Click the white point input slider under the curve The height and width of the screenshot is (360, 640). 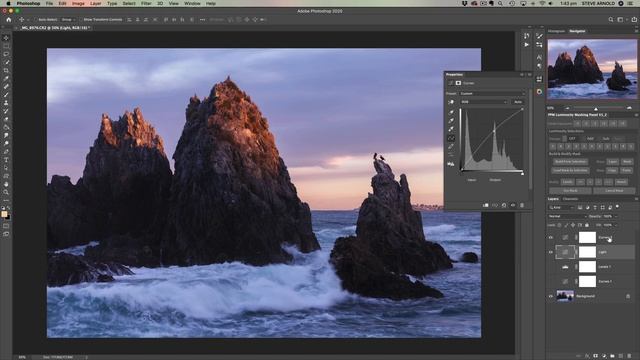[x=522, y=174]
